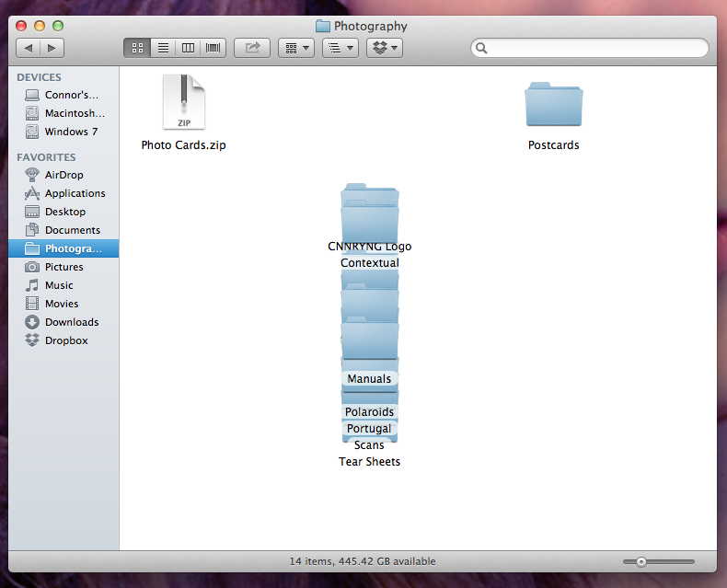Adjust the icon size slider
727x588 pixels.
[640, 562]
